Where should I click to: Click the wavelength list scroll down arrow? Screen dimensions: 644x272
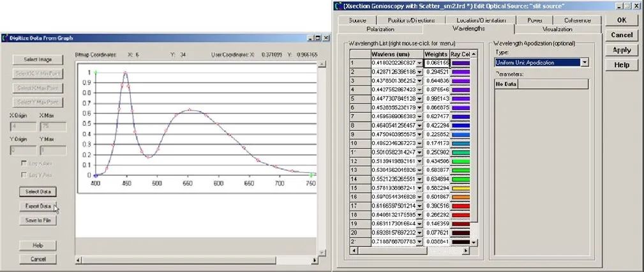(474, 243)
